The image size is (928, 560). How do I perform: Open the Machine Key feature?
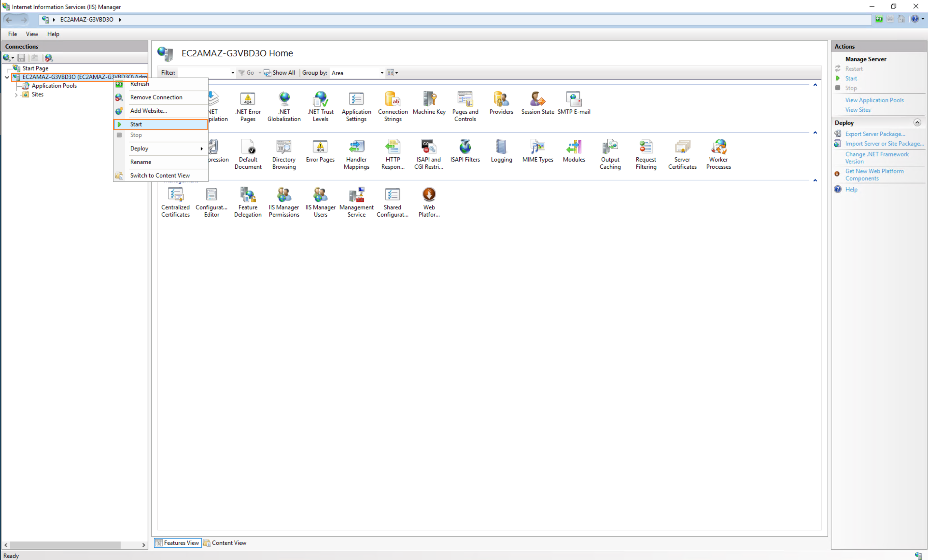tap(429, 103)
